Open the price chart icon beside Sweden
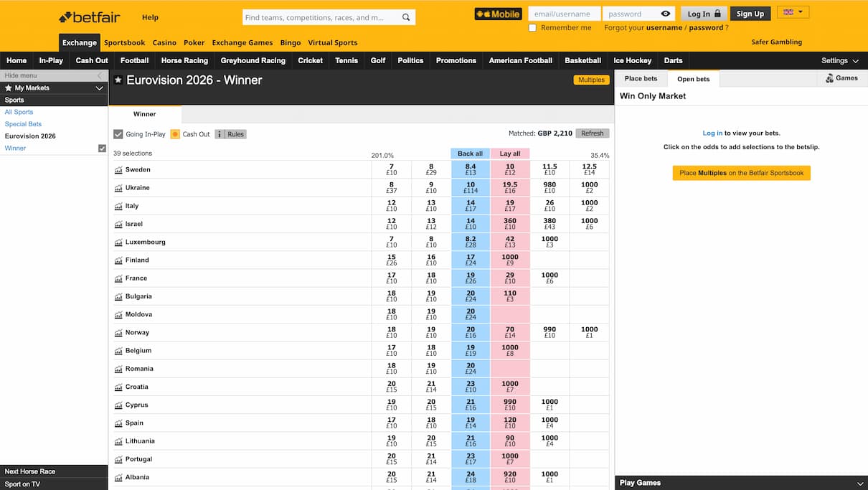 point(118,170)
